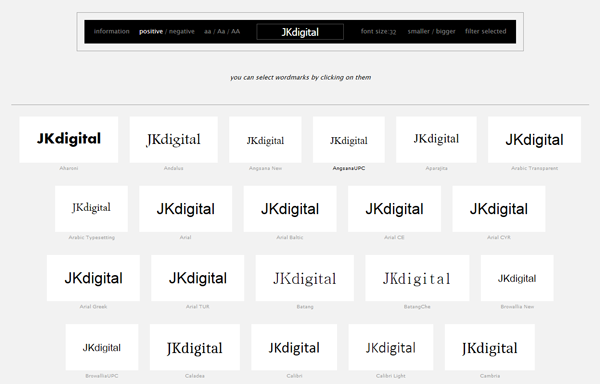
Task: Select the Aharoni wordmark card
Action: coord(69,140)
